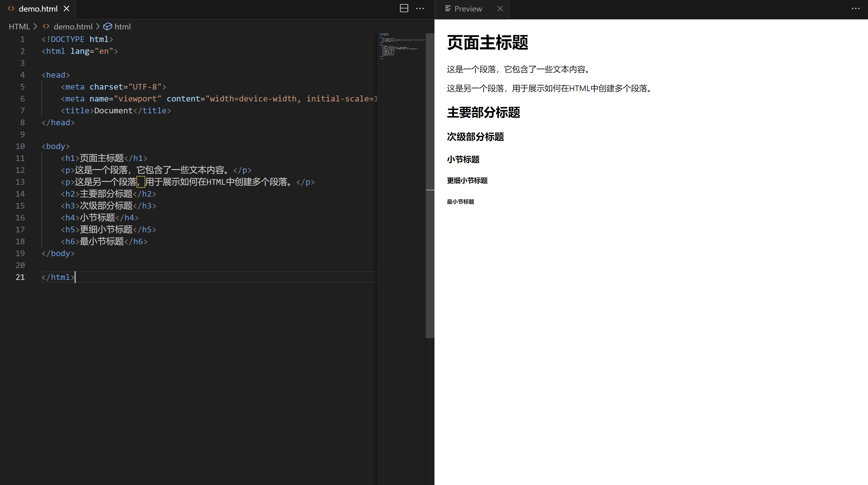Click the demo.html tab file icon
868x485 pixels.
pos(11,8)
